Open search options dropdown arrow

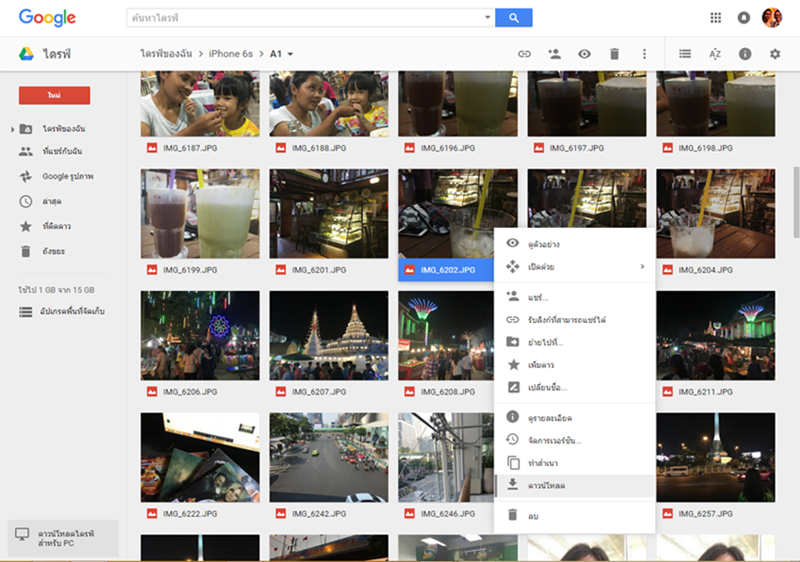487,17
